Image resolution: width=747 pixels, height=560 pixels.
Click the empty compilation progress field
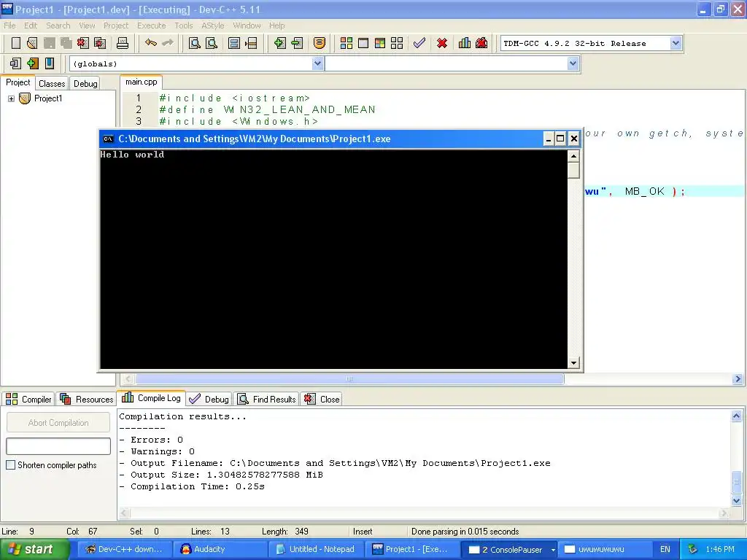(58, 446)
